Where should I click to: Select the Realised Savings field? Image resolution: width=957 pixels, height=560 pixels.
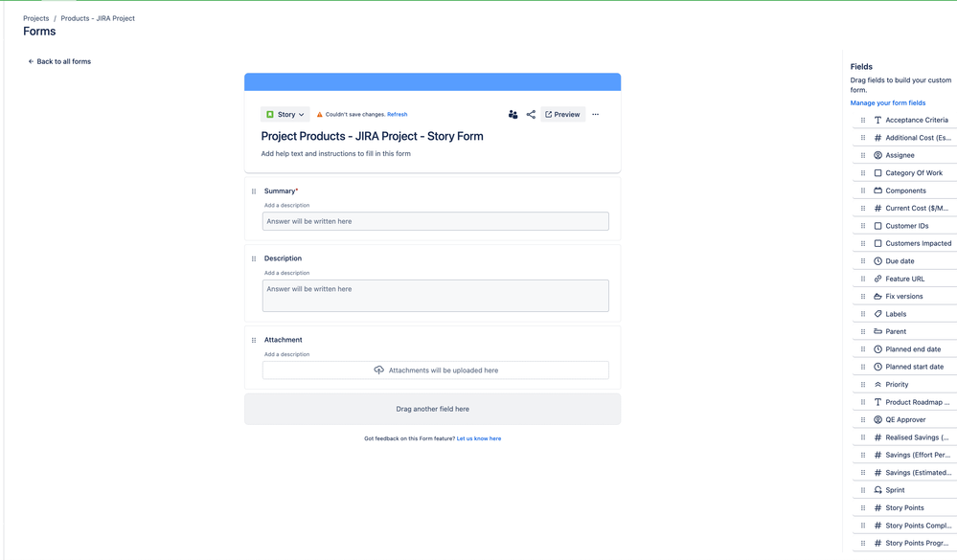click(905, 437)
